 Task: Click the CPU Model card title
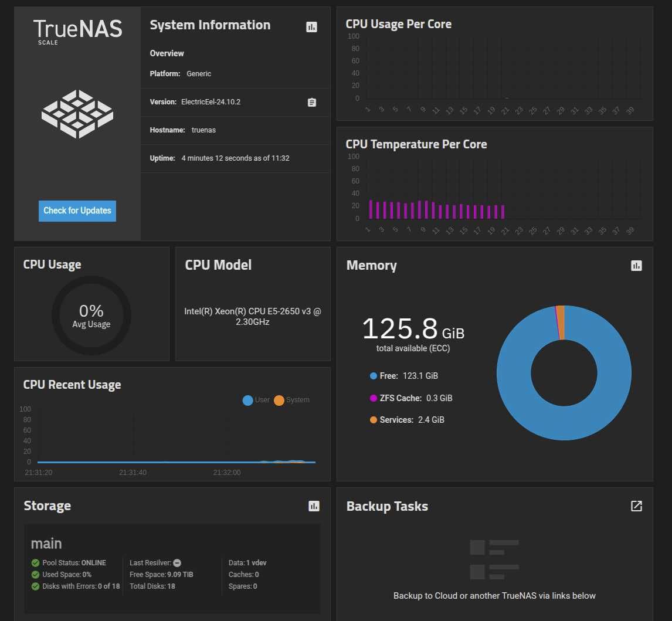(x=218, y=265)
